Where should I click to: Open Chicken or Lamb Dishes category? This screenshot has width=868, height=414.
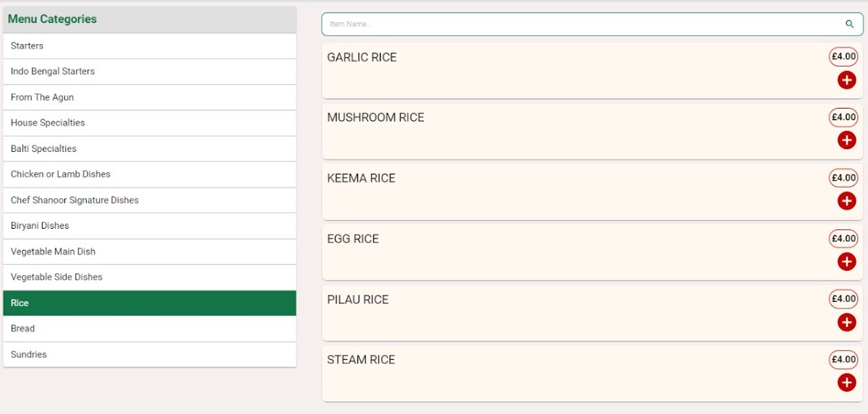tap(149, 174)
